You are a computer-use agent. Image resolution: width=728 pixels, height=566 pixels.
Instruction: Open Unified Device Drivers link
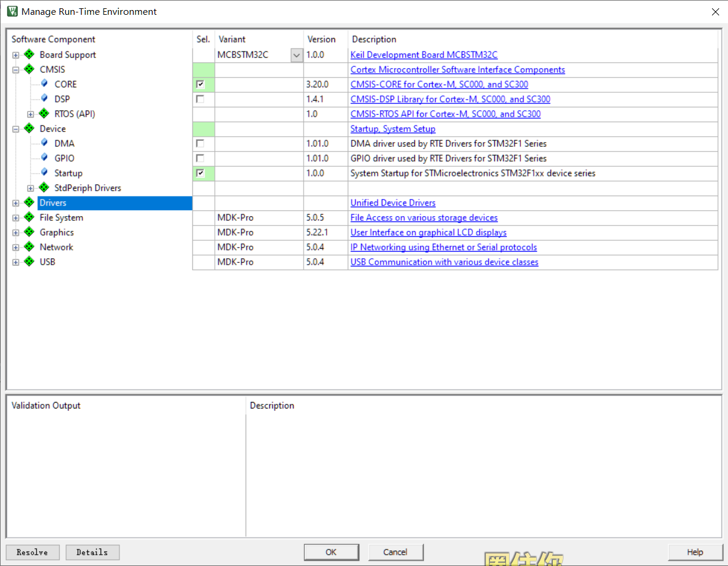tap(393, 202)
